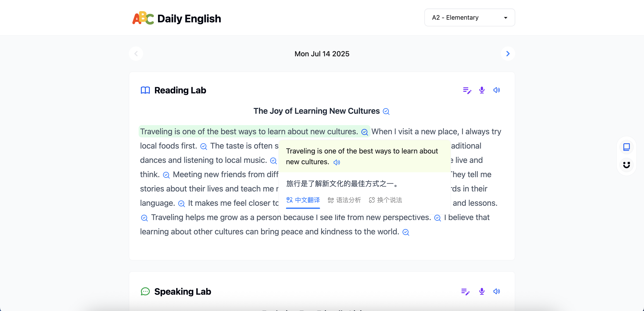Click the Chinese translation text 旅行是了解新文化的最佳方式之一
This screenshot has height=311, width=644.
pos(342,184)
